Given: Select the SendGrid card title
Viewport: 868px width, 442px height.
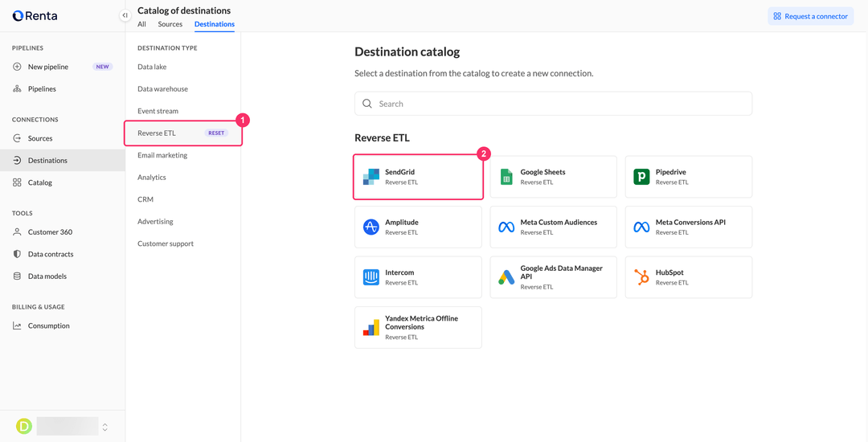Looking at the screenshot, I should click(x=399, y=172).
